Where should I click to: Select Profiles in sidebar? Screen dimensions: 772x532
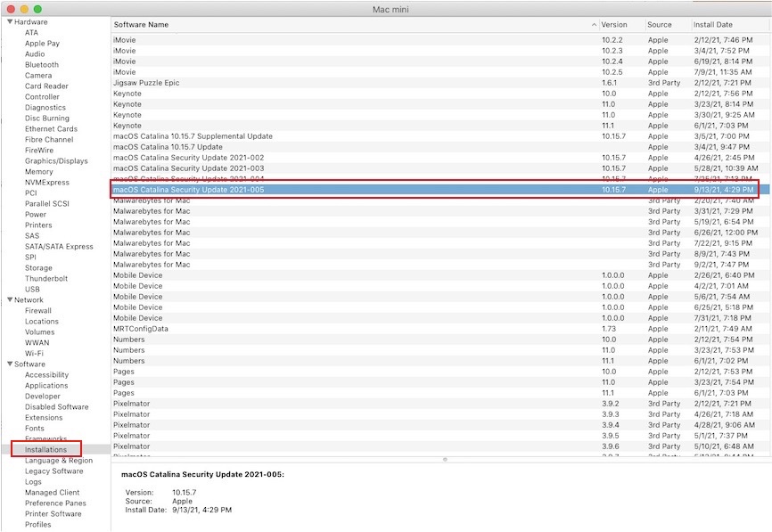[x=38, y=525]
